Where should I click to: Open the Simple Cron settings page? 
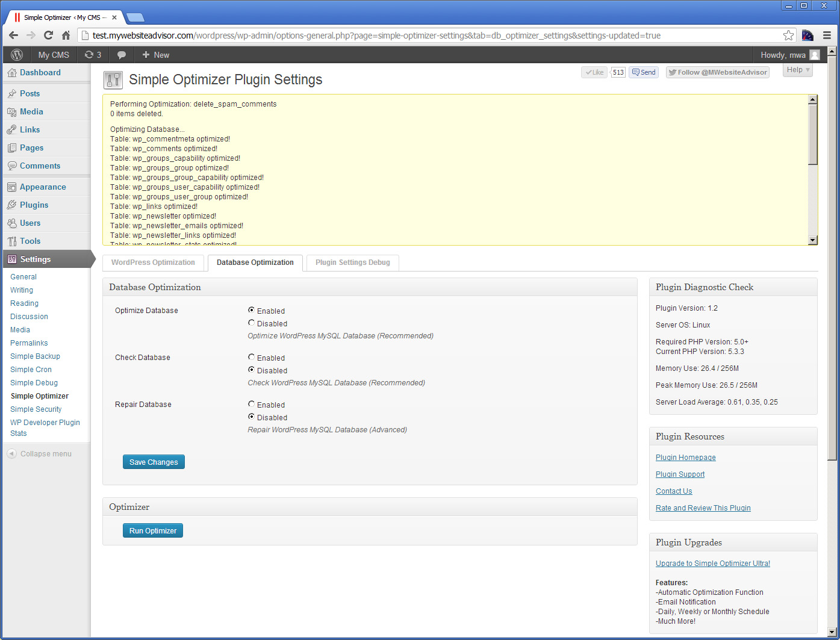tap(31, 370)
